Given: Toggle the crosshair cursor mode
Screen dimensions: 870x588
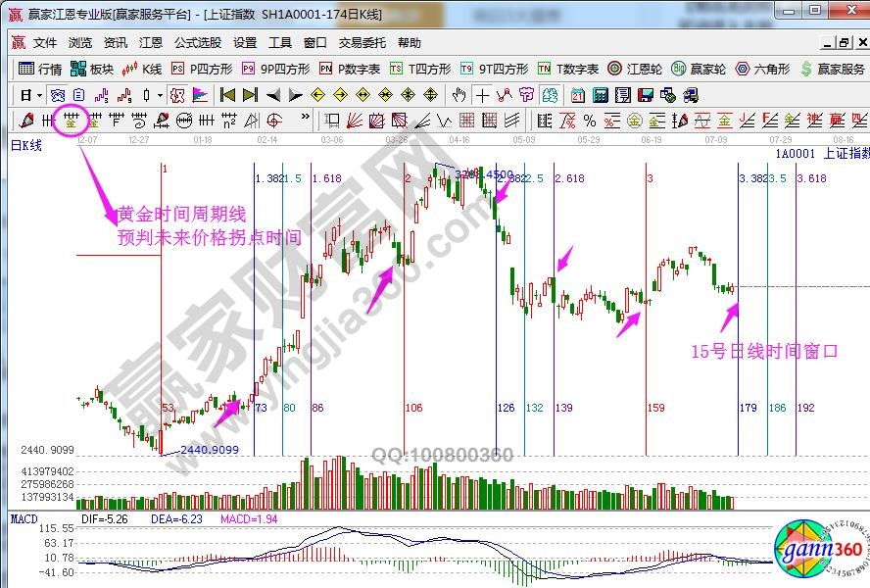Looking at the screenshot, I should pos(481,95).
